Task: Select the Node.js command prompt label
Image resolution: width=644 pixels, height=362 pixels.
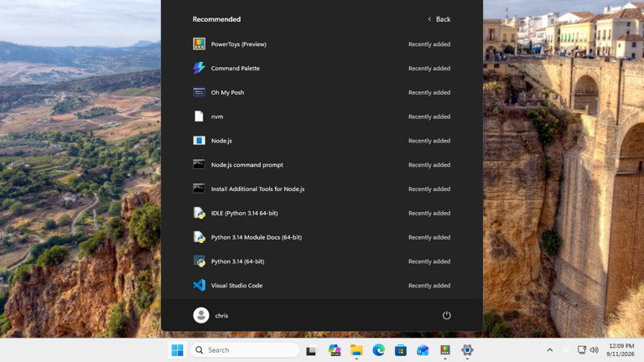Action: tap(247, 165)
